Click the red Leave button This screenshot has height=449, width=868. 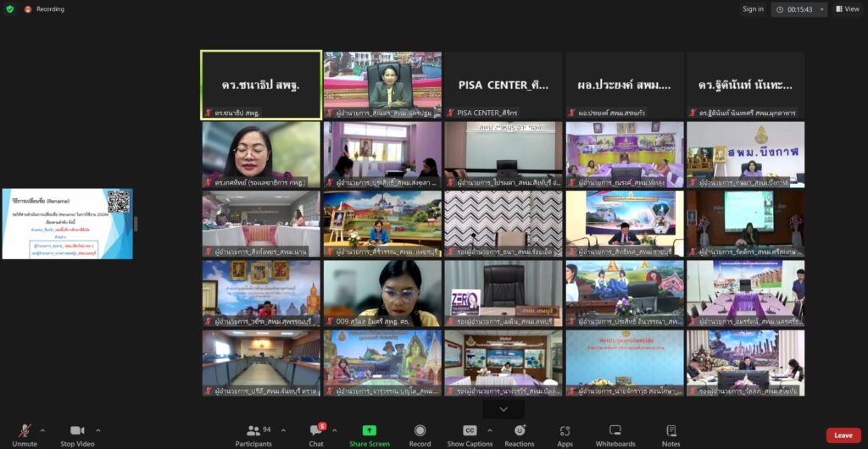pyautogui.click(x=843, y=435)
